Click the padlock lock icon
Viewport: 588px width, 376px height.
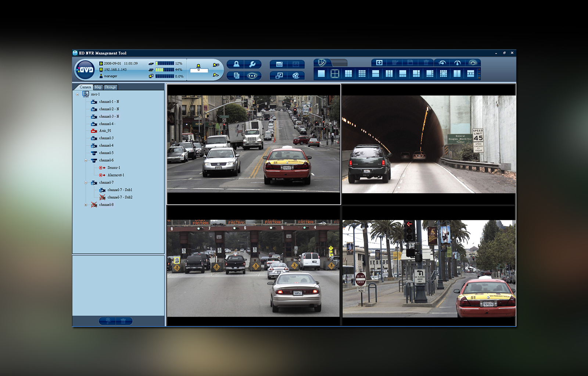tap(236, 64)
